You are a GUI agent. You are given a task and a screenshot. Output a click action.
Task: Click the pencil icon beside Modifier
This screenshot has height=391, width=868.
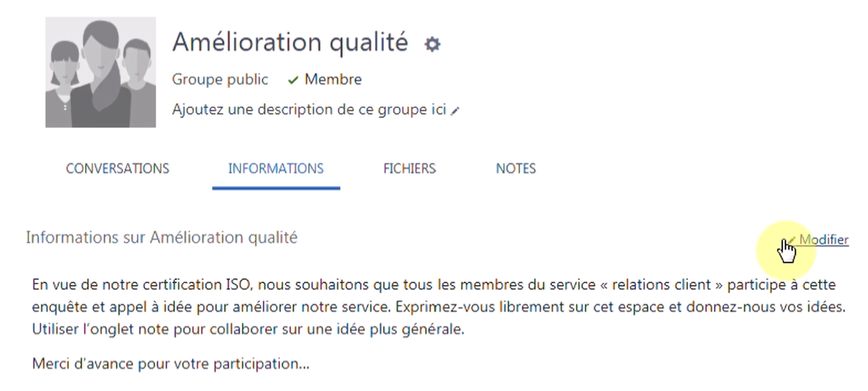791,240
